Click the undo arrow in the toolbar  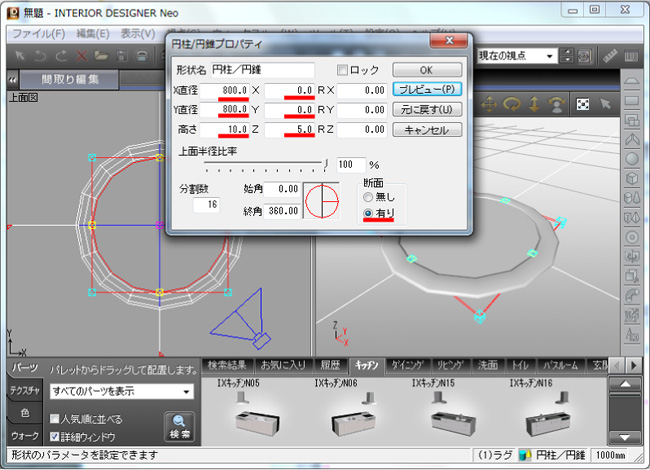click(38, 57)
